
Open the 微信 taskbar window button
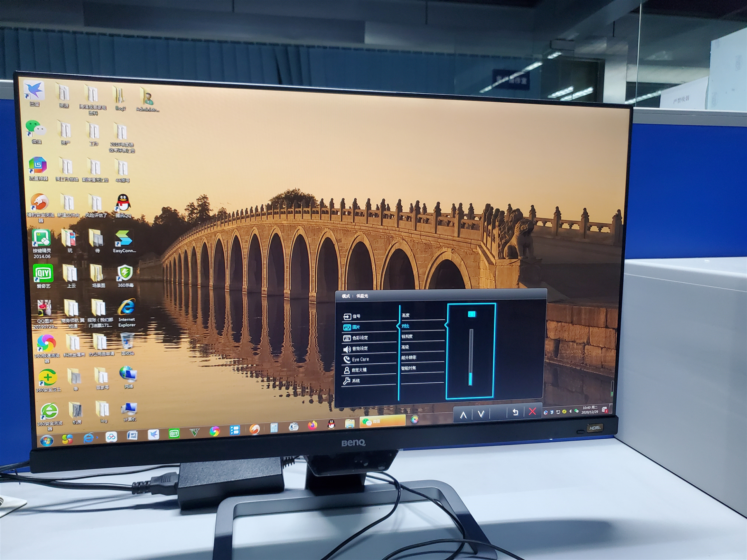[x=383, y=421]
